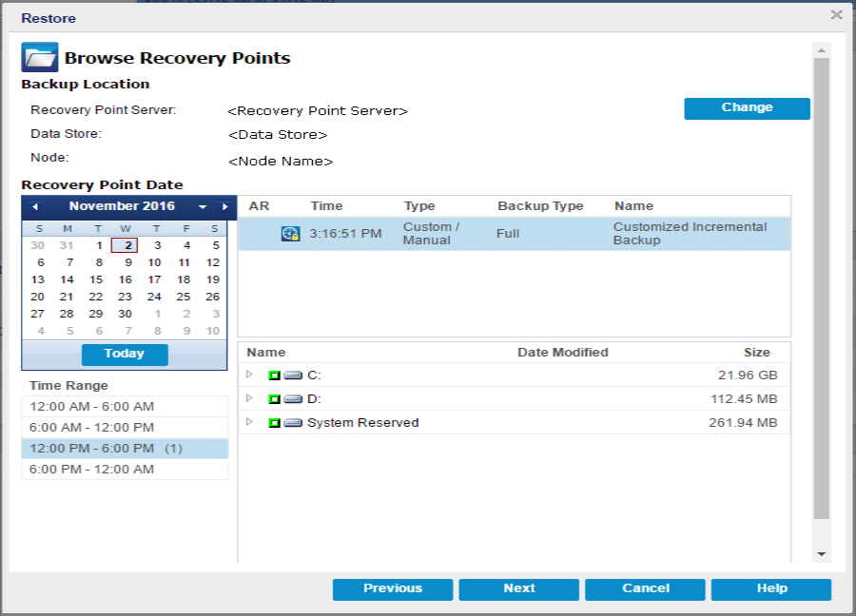The width and height of the screenshot is (856, 616).
Task: Expand the D: volume tree
Action: 249,397
